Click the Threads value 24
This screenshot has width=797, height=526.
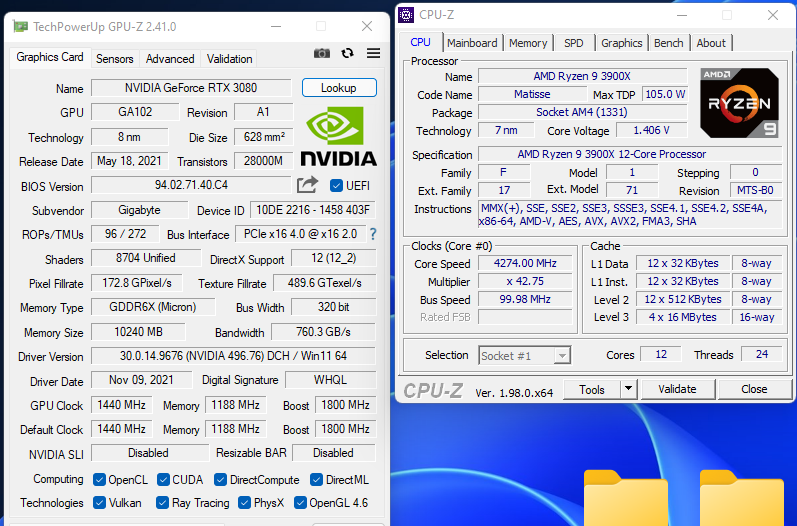click(761, 354)
